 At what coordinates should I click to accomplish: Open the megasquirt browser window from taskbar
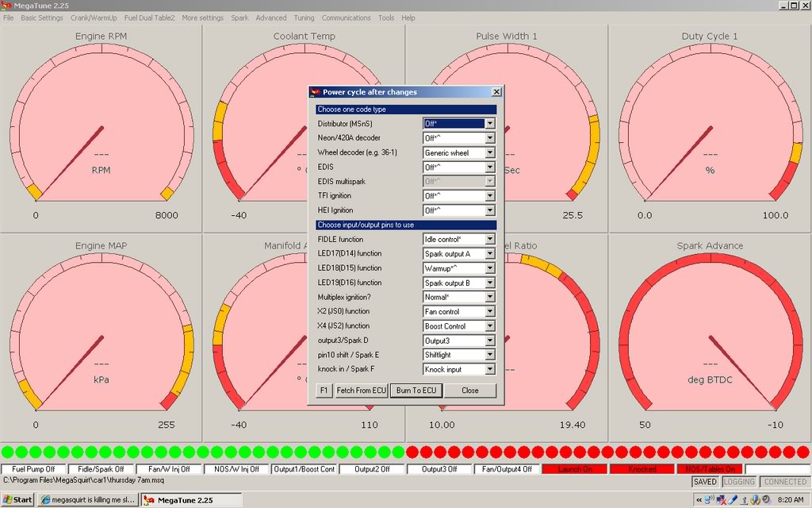coord(87,499)
